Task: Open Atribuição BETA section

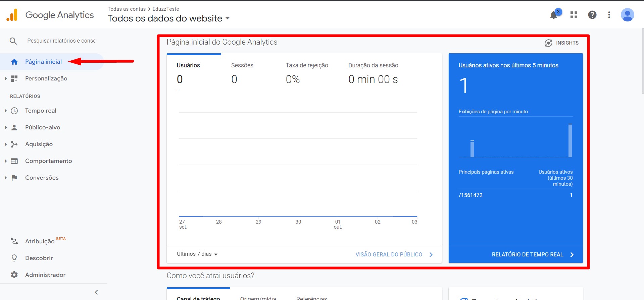Action: tap(45, 241)
